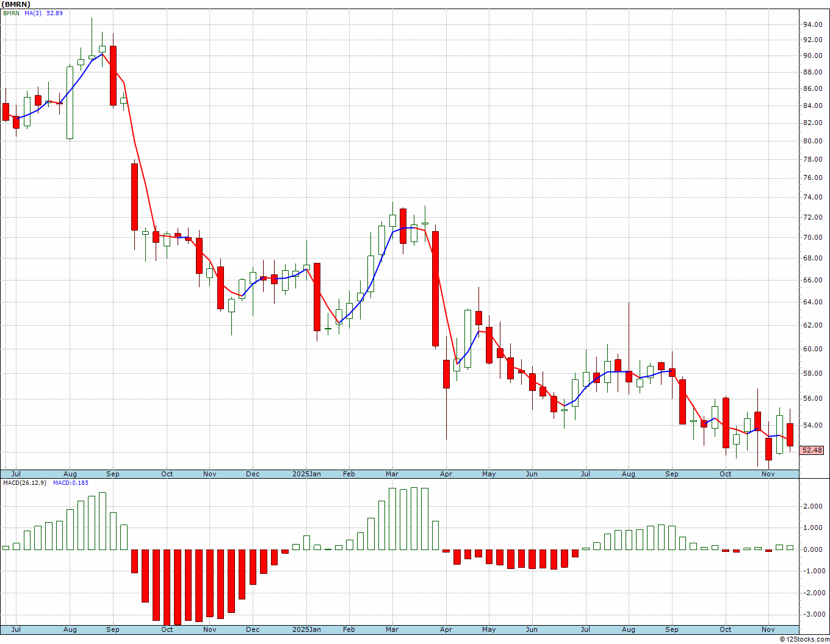Viewport: 830px width, 644px height.
Task: Select Apr on the MACD panel time axis
Action: coord(446,629)
